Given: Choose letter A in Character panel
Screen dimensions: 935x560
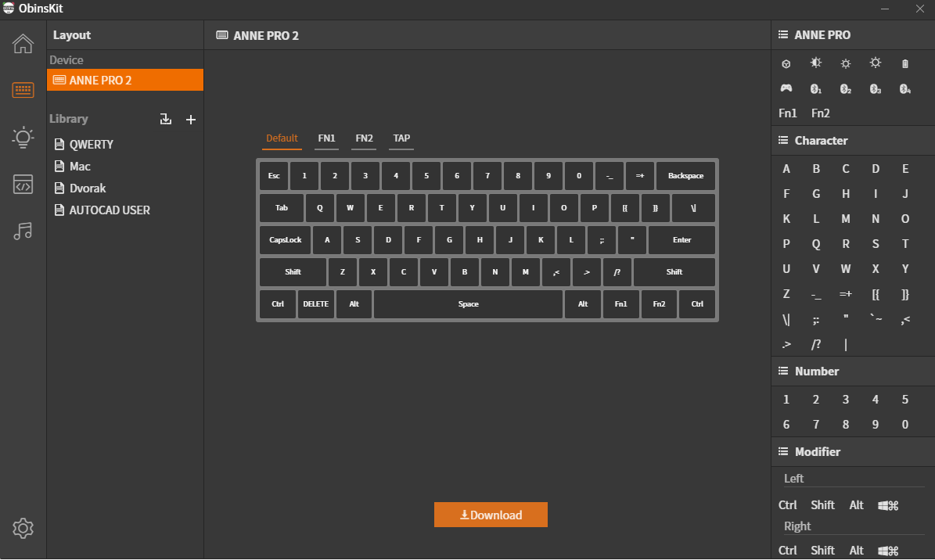Looking at the screenshot, I should 786,169.
